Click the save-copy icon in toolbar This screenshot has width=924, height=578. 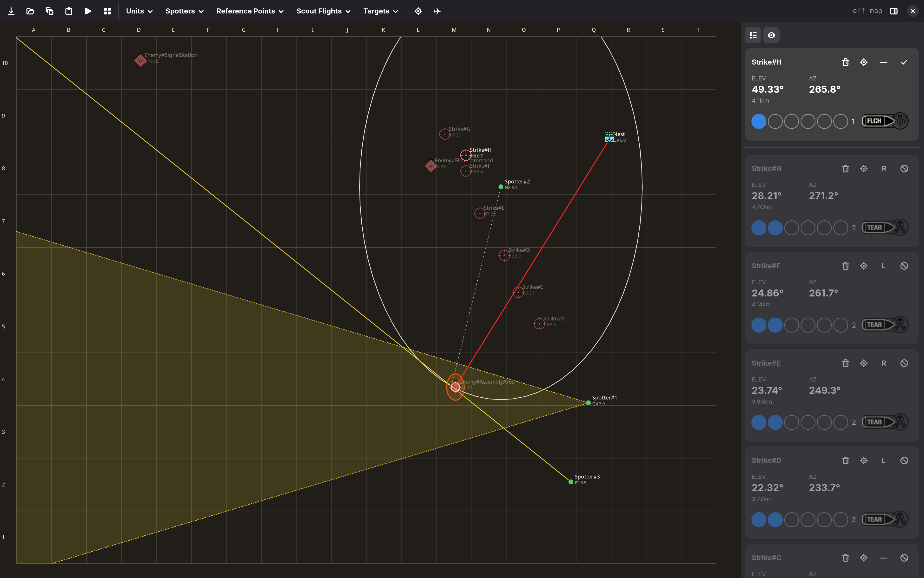(50, 11)
